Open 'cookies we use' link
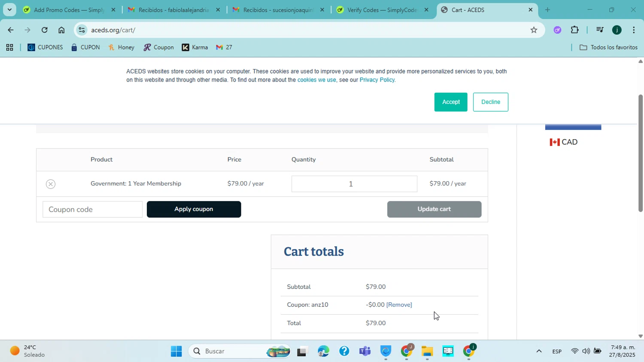 [x=317, y=80]
